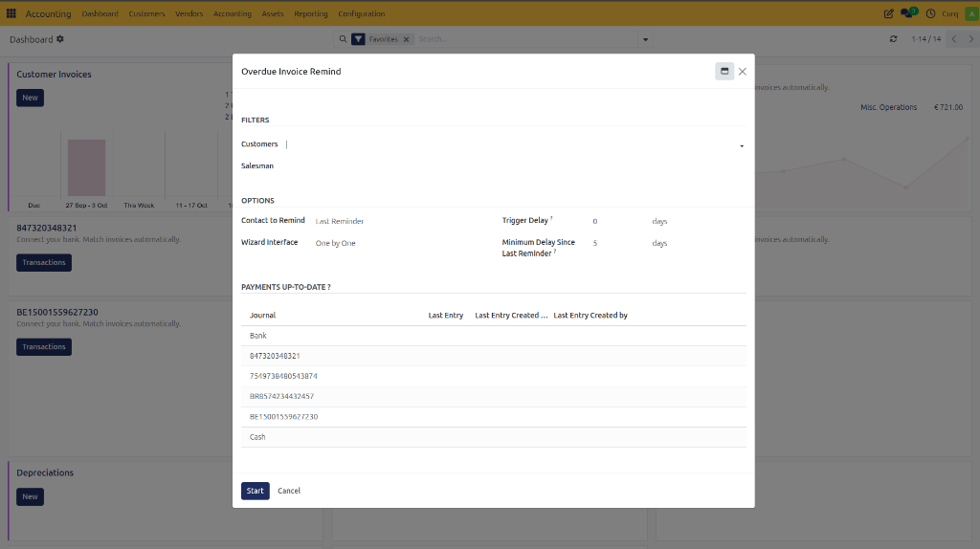980x549 pixels.
Task: Open the activities clock icon
Action: (930, 13)
